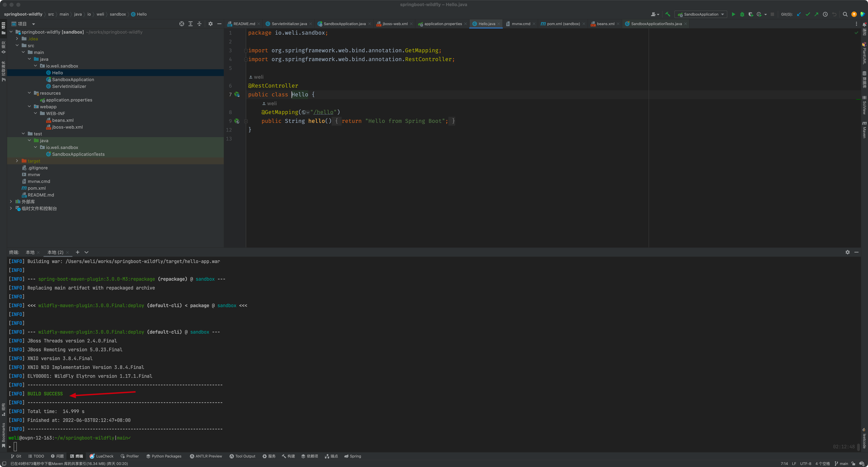Select the 本地 terminal tab
868x467 pixels.
30,252
